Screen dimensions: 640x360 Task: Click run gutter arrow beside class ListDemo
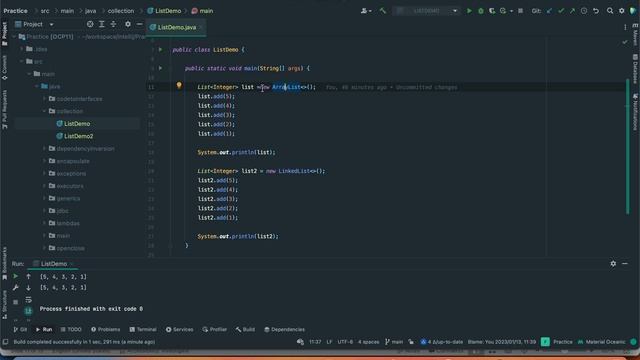[x=160, y=49]
